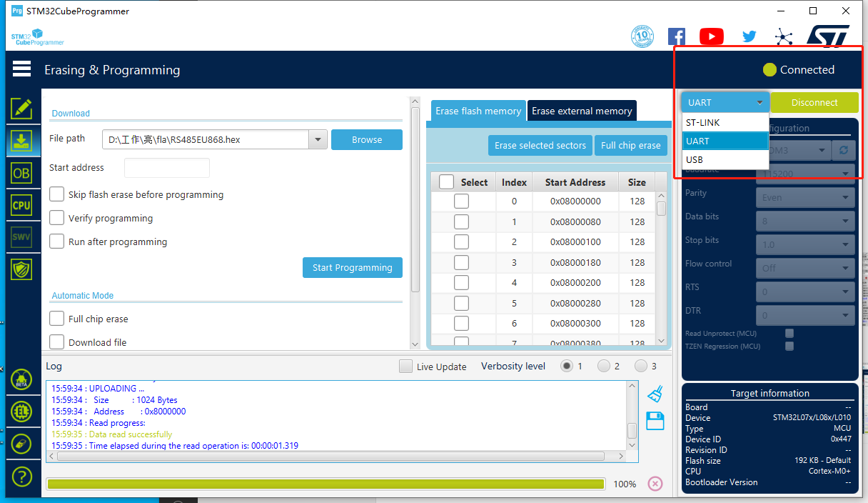Image resolution: width=868 pixels, height=503 pixels.
Task: Open the Twitter link icon
Action: pos(749,36)
